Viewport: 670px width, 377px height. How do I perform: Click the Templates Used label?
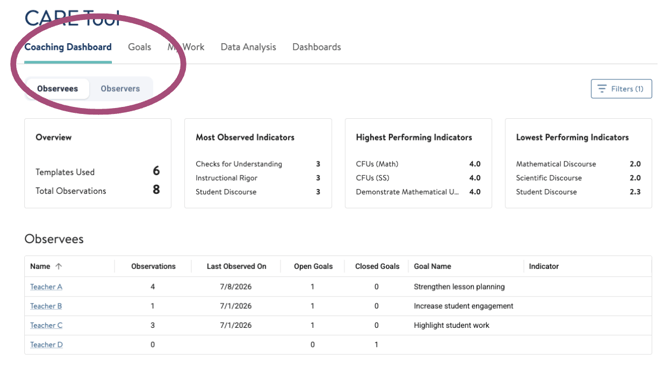click(65, 172)
